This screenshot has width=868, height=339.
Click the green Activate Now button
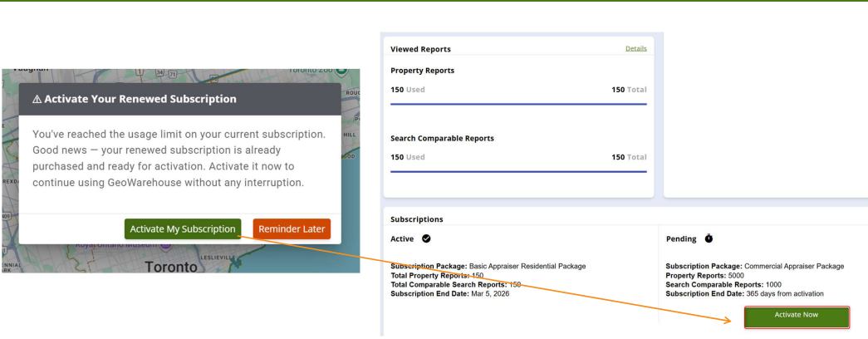click(797, 316)
